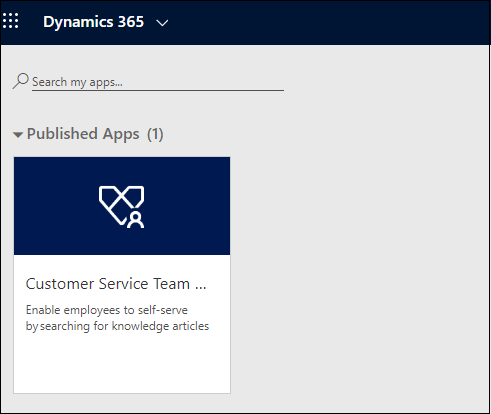The width and height of the screenshot is (491, 414).
Task: Click the app description about knowledge articles
Action: coord(117,318)
